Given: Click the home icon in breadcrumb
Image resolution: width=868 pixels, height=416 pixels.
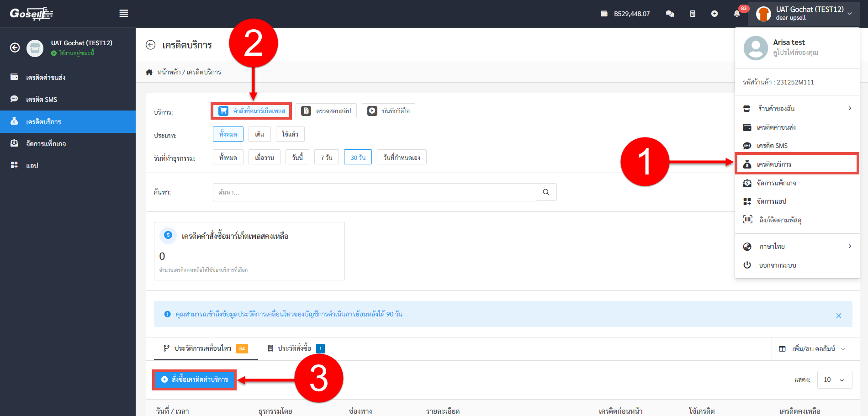Looking at the screenshot, I should 149,72.
